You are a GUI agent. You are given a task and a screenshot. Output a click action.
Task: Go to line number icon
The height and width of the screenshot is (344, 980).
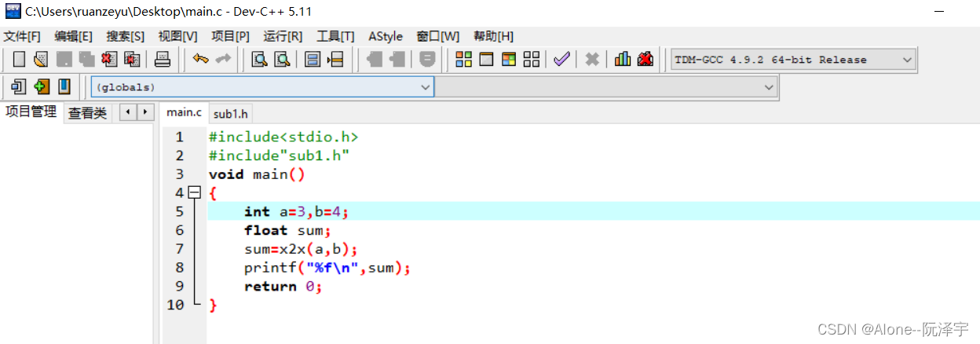click(x=335, y=60)
